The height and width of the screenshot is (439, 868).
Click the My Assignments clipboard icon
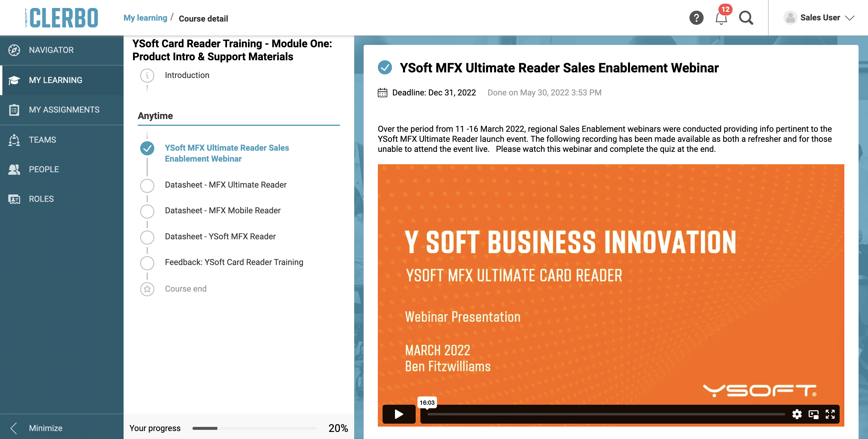[14, 110]
